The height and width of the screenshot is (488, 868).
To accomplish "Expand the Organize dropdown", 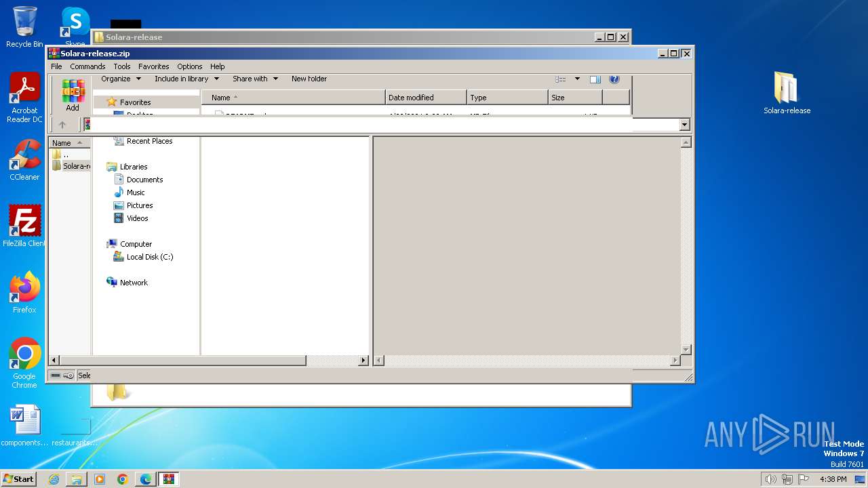I will pos(121,79).
